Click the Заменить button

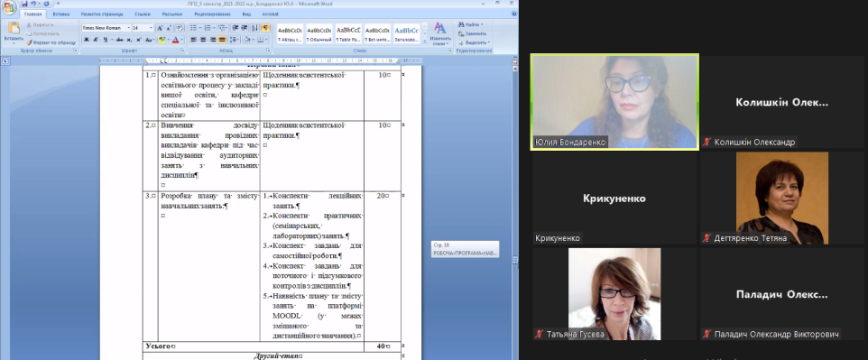click(472, 33)
